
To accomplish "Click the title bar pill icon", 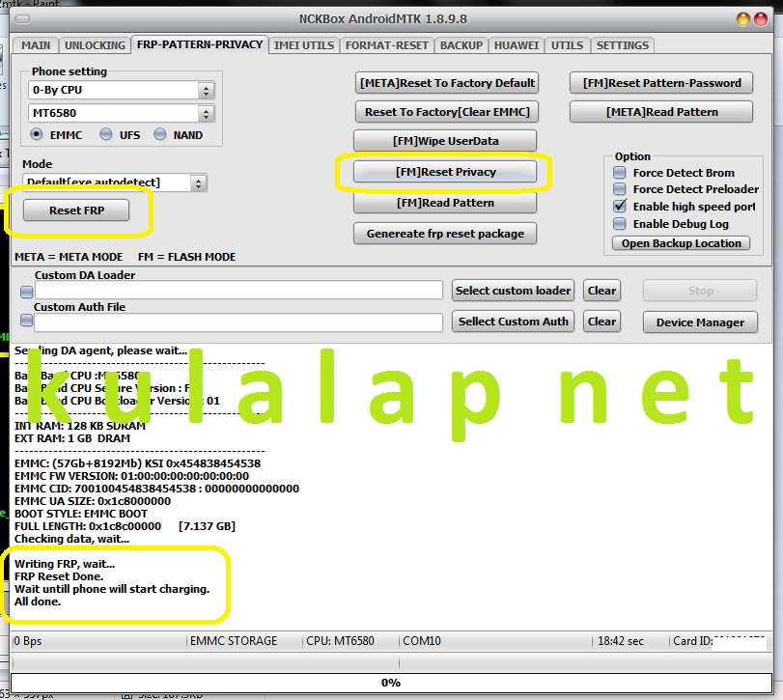I will (x=23, y=19).
